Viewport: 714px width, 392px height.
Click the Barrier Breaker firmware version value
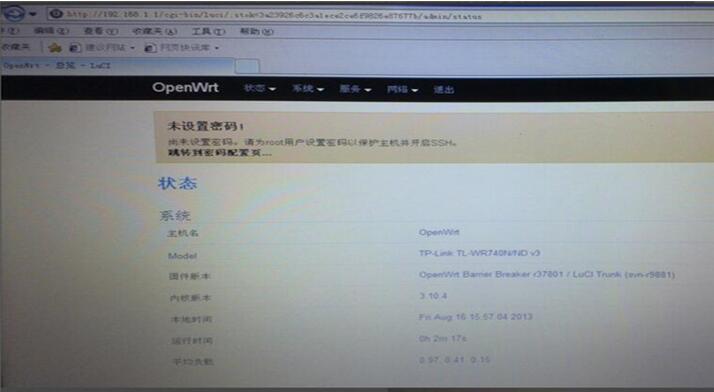click(547, 275)
